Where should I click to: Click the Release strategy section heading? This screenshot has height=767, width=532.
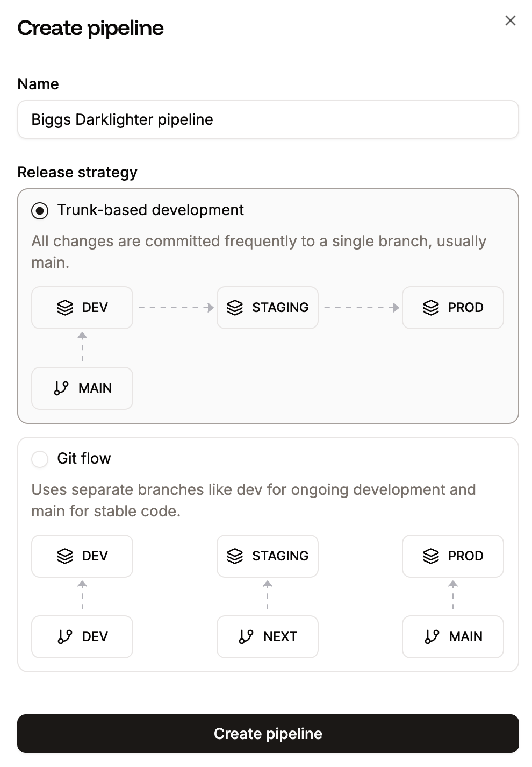pyautogui.click(x=77, y=172)
